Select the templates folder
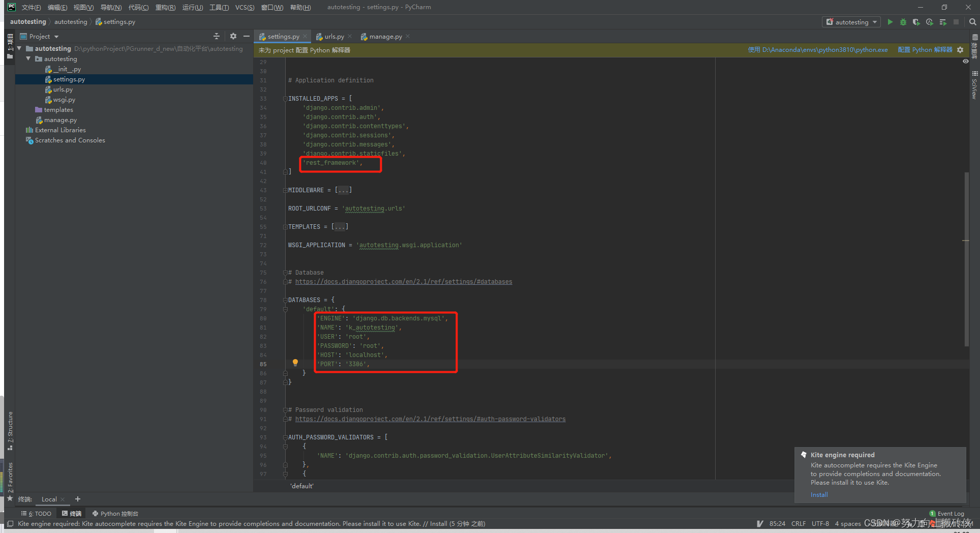 58,110
